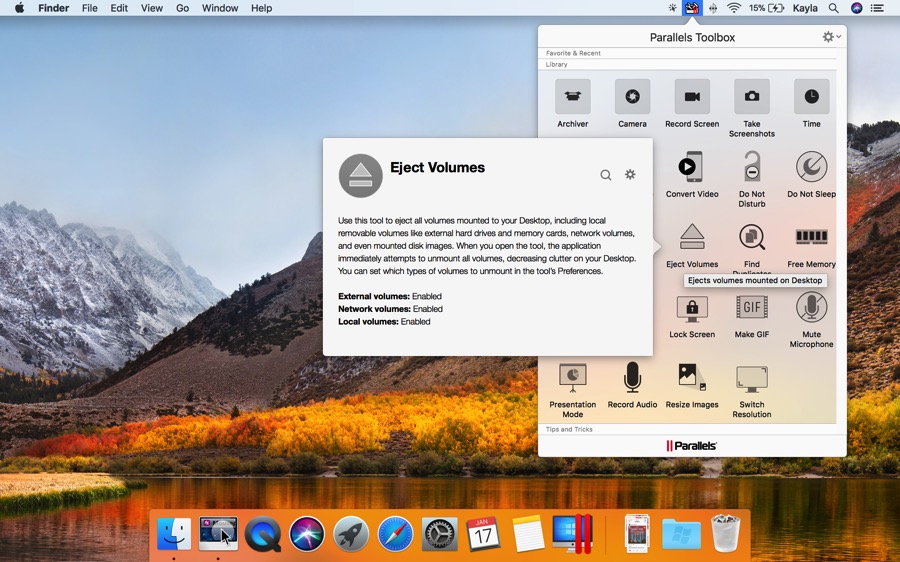Click the large eject icon in popup
Image resolution: width=900 pixels, height=562 pixels.
coord(360,176)
